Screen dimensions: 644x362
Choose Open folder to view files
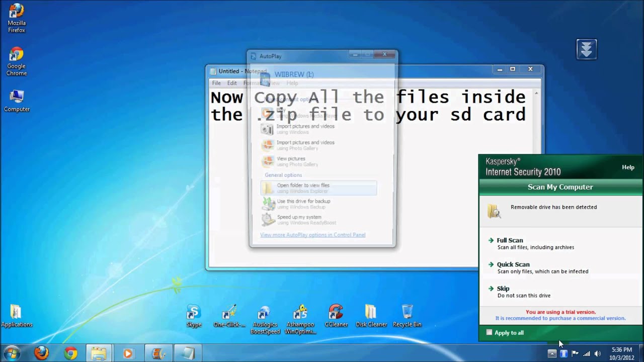tap(318, 188)
